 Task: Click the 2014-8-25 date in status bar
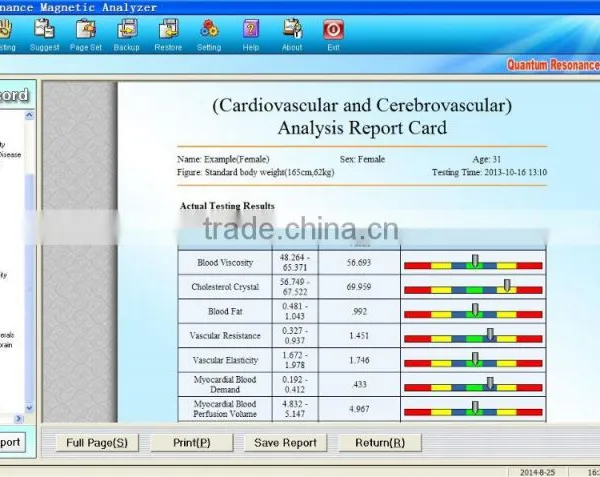(x=537, y=472)
